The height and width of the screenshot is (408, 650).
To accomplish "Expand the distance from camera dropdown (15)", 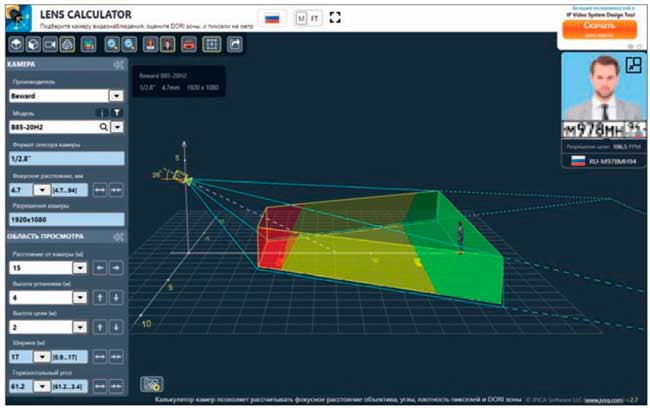I will 80,268.
